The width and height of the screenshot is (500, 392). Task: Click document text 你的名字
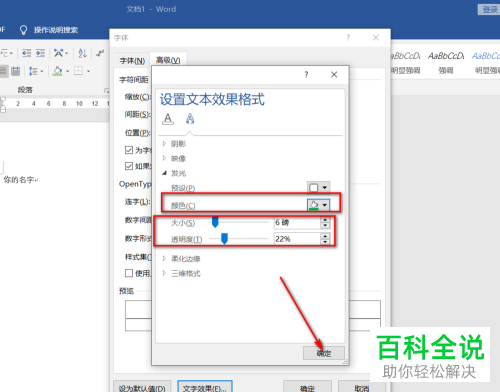(x=19, y=180)
